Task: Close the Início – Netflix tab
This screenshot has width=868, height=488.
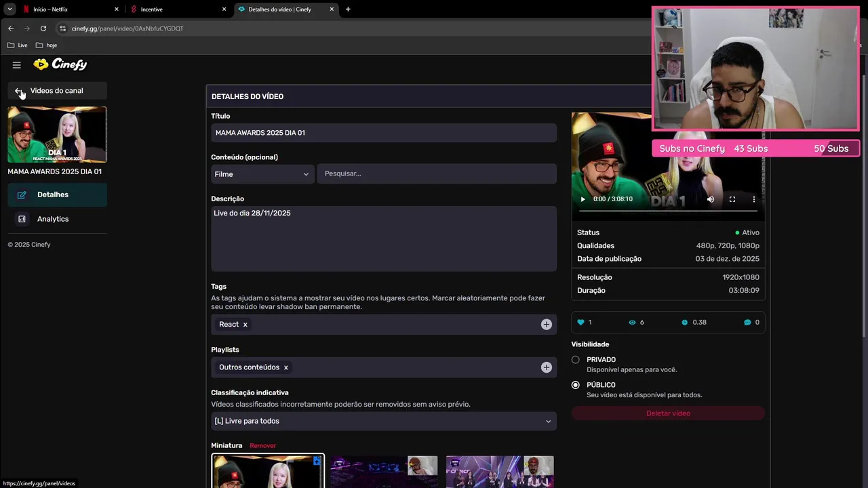Action: pyautogui.click(x=117, y=9)
